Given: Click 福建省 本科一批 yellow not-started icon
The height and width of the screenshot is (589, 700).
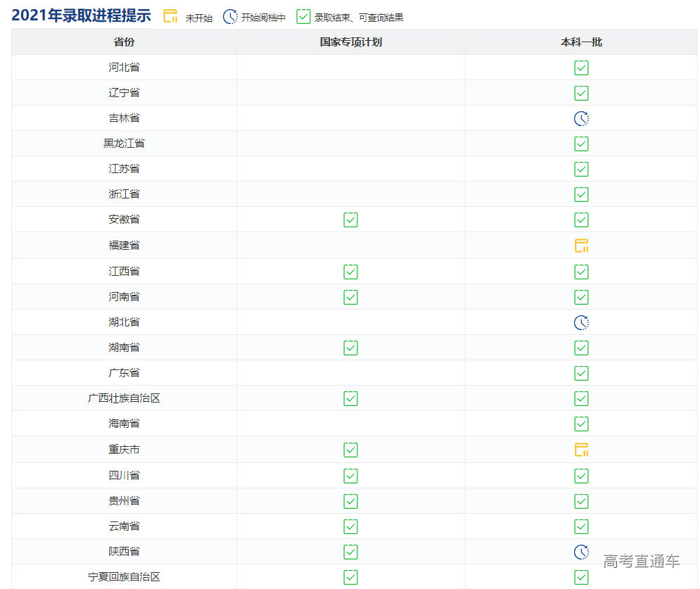Looking at the screenshot, I should coord(581,246).
